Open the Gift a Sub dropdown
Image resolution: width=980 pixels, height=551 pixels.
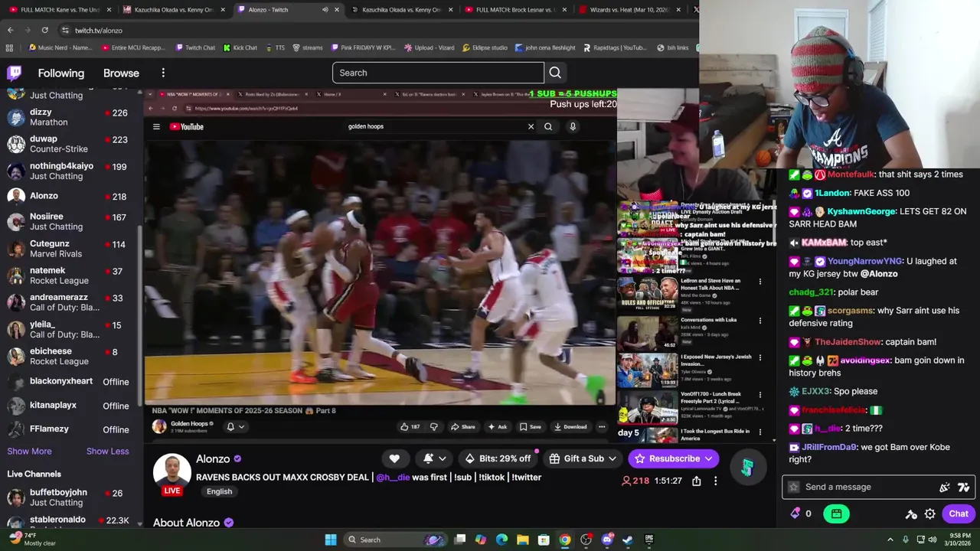[583, 458]
